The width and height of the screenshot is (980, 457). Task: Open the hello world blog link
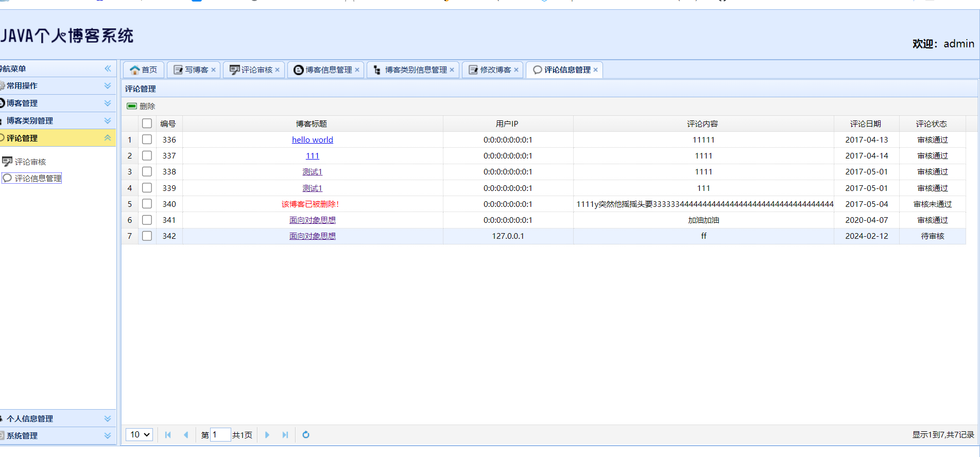[x=313, y=139]
